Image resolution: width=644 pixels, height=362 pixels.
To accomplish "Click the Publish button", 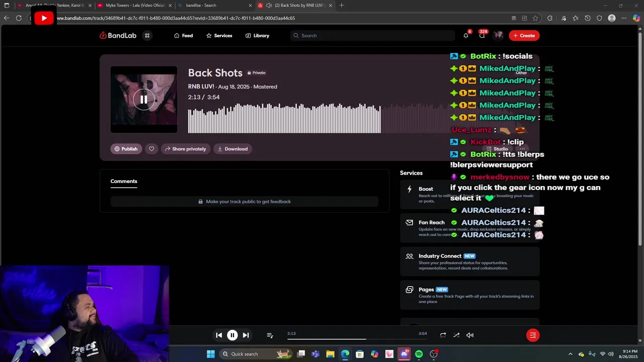I will coord(126,149).
